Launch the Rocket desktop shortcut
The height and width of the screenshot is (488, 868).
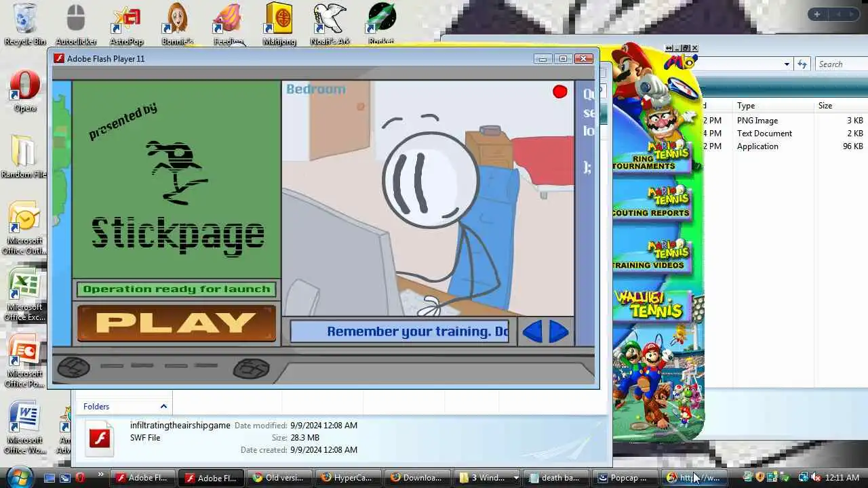pyautogui.click(x=381, y=22)
